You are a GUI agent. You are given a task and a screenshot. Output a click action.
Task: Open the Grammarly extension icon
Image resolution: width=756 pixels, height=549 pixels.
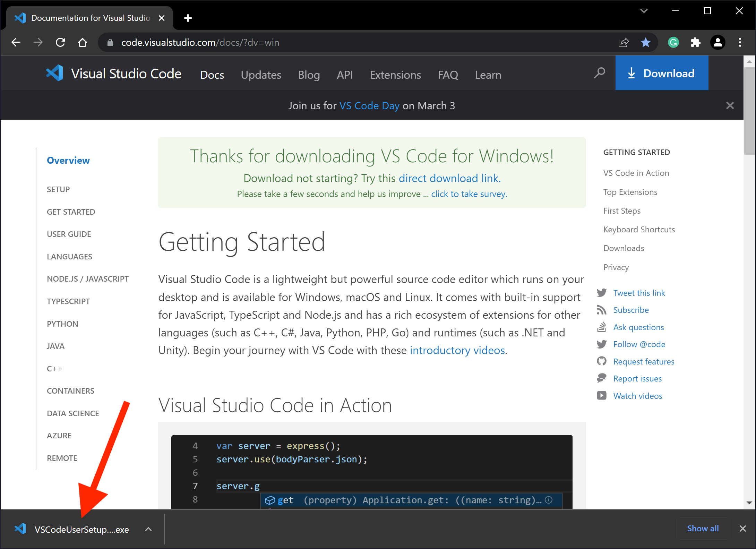tap(673, 42)
